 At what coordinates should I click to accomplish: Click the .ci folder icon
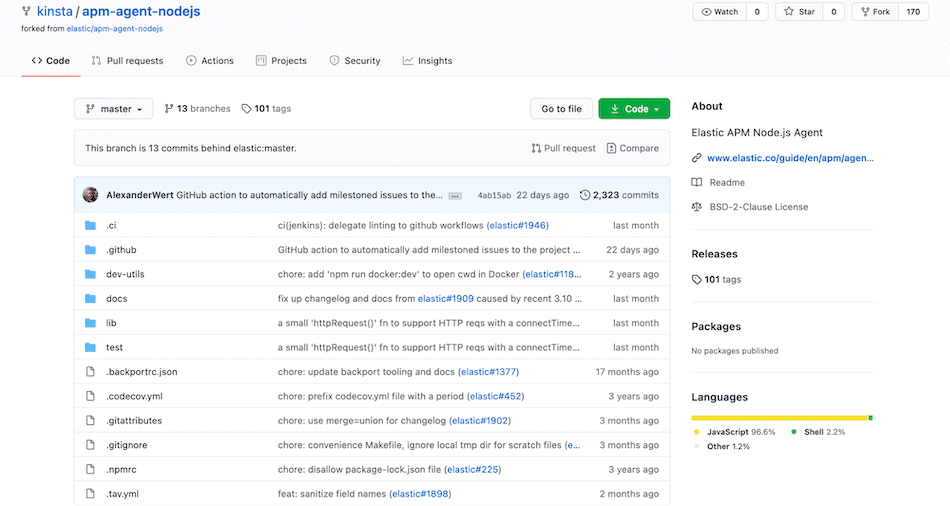point(91,226)
